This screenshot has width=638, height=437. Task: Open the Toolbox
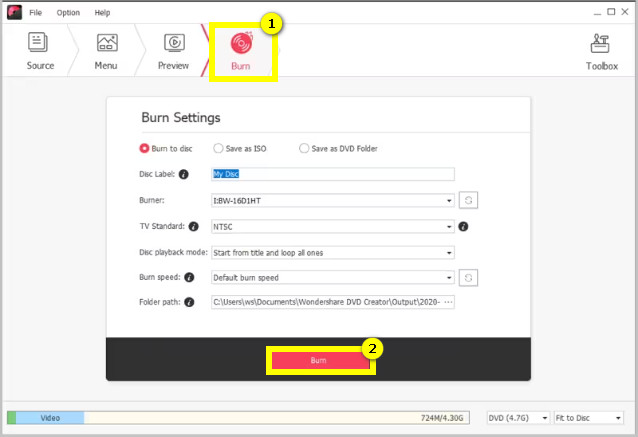601,52
